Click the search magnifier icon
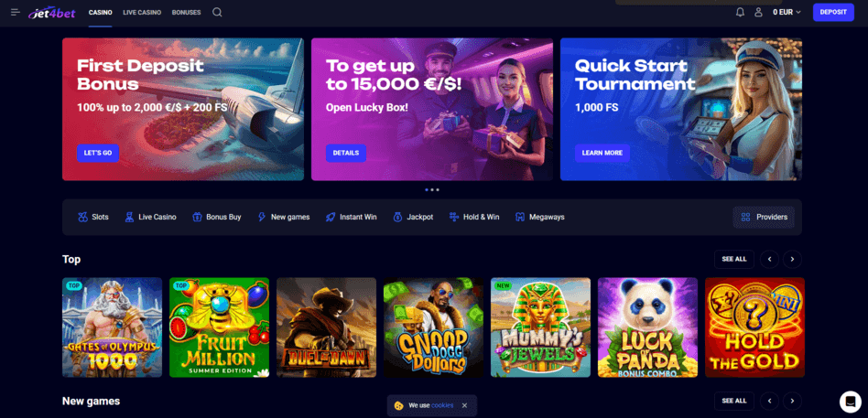868x418 pixels. coord(217,12)
